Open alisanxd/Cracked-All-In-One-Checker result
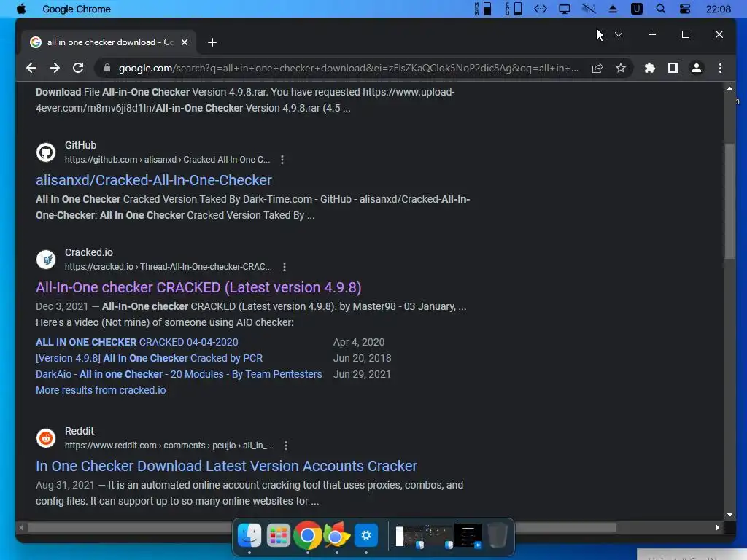 point(154,180)
